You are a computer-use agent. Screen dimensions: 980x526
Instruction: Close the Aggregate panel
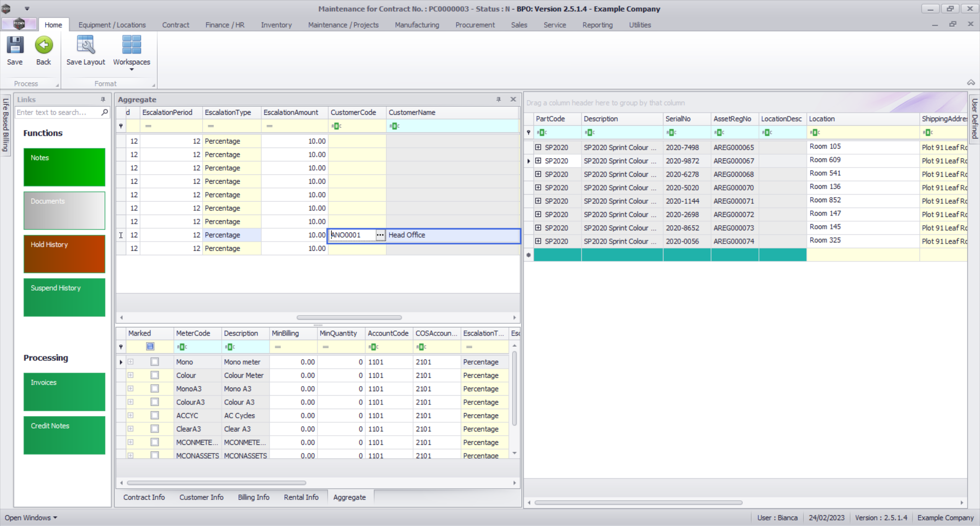(513, 100)
